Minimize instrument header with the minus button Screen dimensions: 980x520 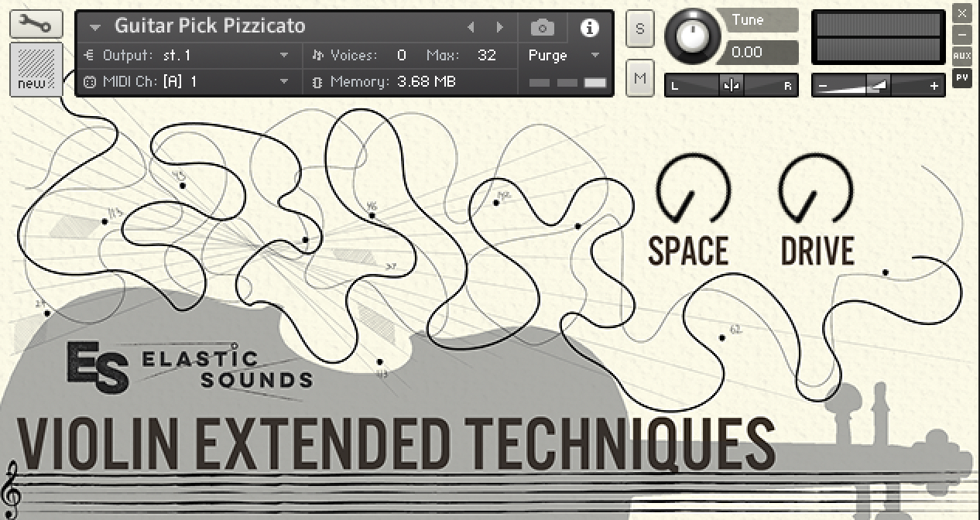point(961,35)
